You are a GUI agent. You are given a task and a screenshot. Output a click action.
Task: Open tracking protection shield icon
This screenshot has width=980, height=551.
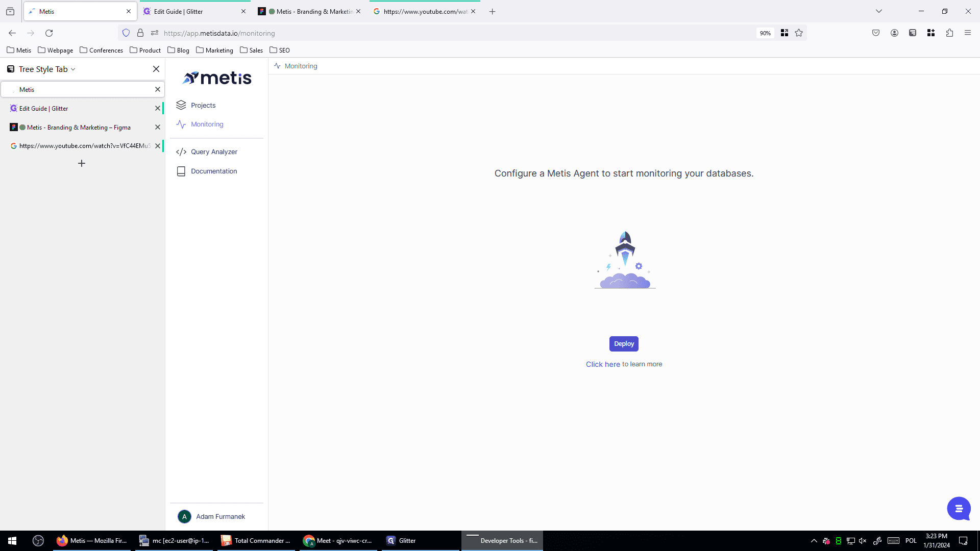[126, 33]
